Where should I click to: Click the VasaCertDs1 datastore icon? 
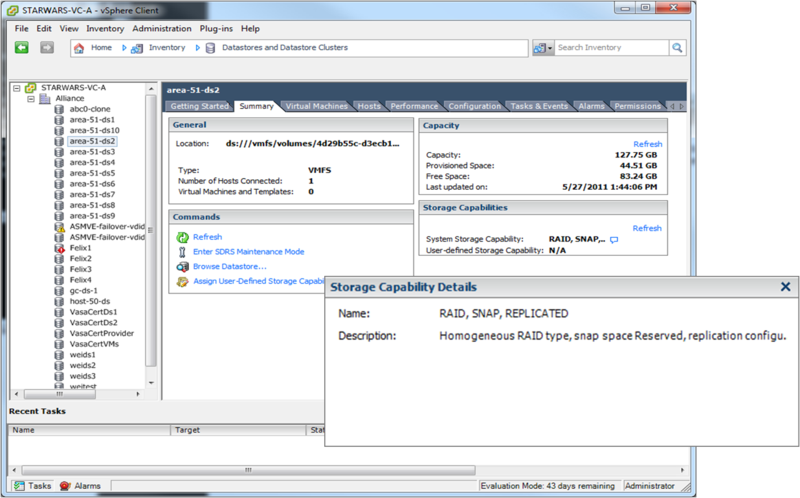click(59, 312)
